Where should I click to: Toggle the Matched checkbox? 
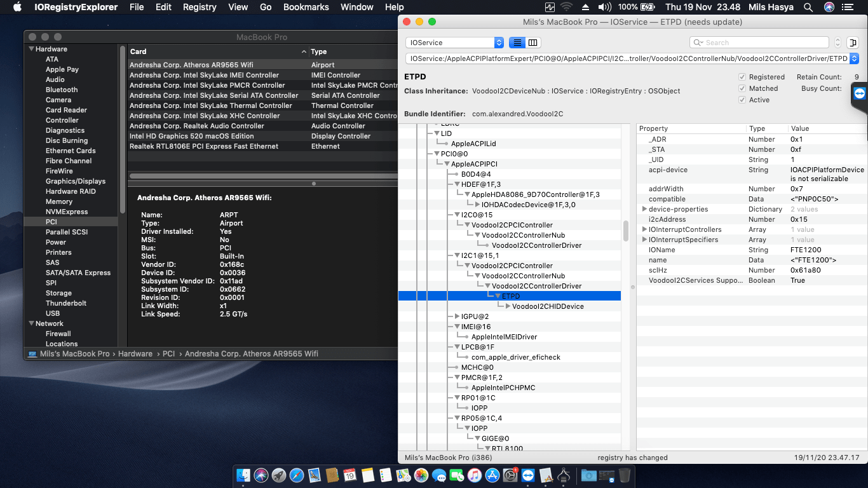(742, 88)
